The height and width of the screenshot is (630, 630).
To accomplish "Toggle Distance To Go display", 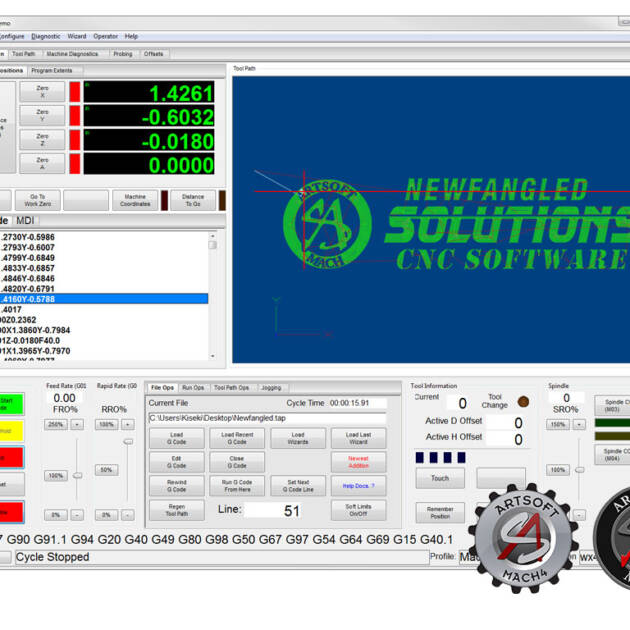I will 193,200.
